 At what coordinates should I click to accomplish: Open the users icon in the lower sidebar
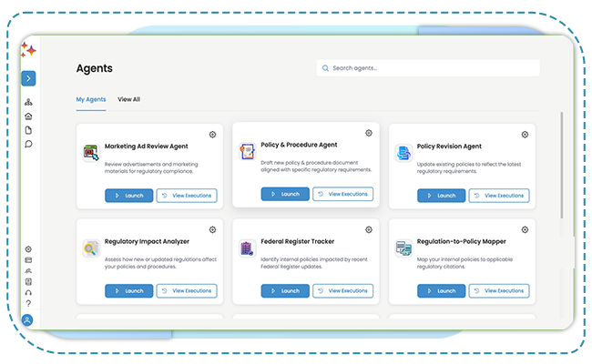pos(28,271)
